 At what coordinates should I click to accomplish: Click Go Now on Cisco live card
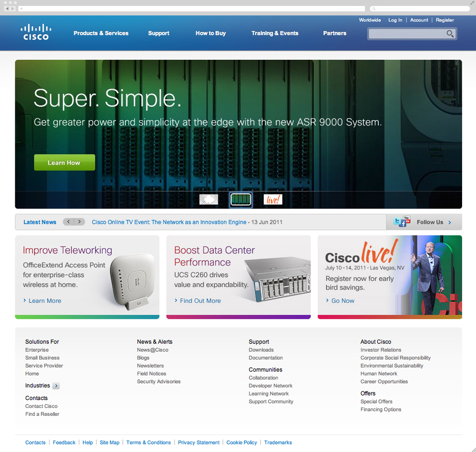(x=343, y=301)
